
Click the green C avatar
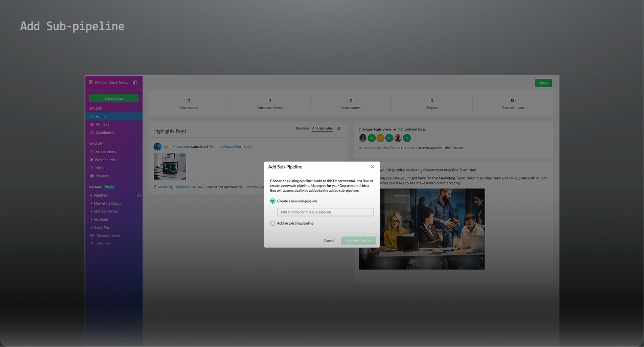click(389, 138)
